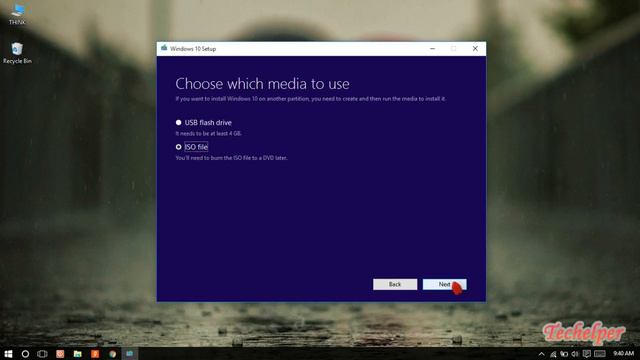The image size is (640, 360).
Task: Click the Next button in Setup
Action: (444, 284)
